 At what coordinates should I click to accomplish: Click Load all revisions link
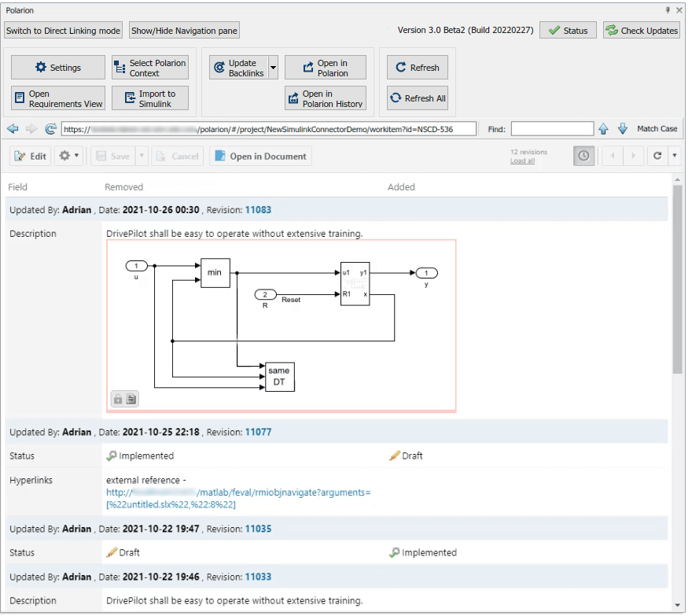click(522, 161)
